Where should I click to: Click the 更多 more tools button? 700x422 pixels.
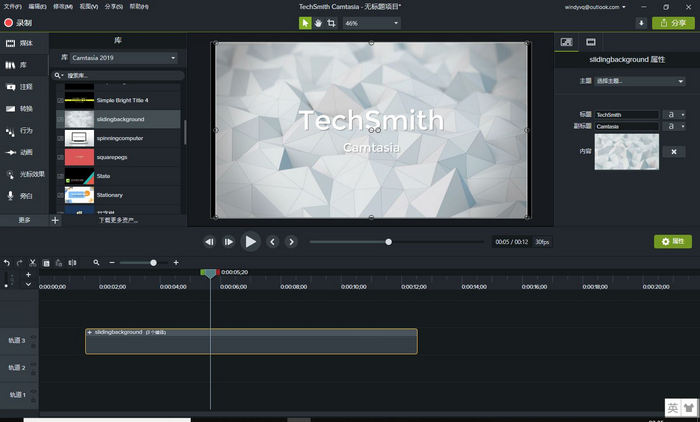point(24,220)
